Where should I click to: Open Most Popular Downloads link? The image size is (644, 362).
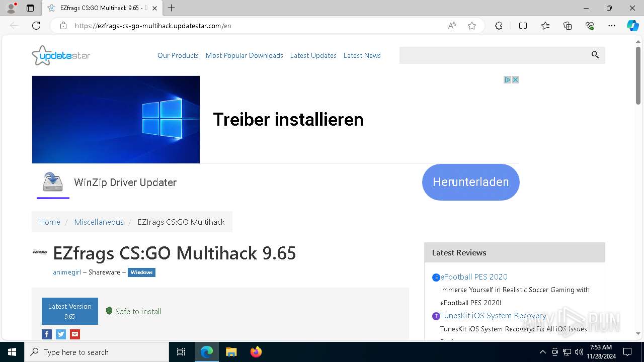click(x=245, y=55)
